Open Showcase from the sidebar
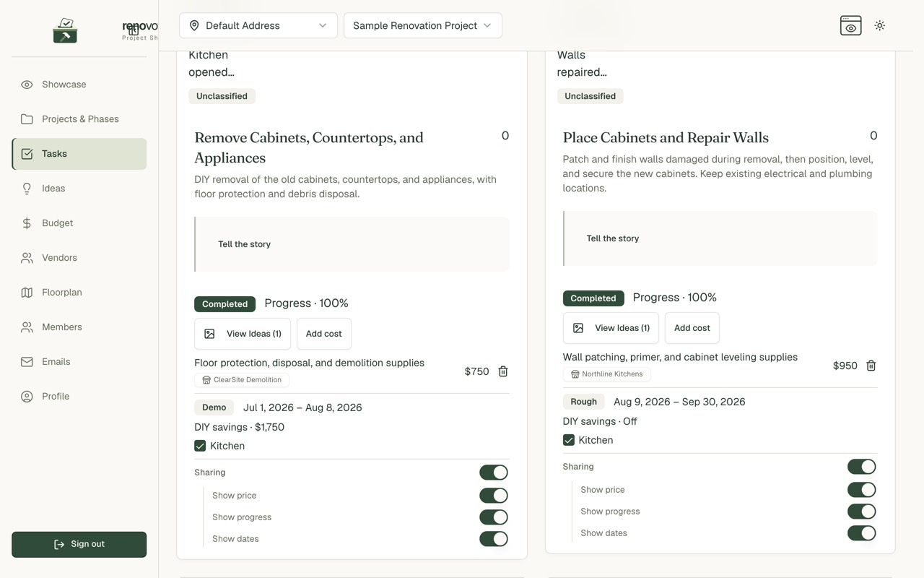The height and width of the screenshot is (578, 924). tap(79, 85)
